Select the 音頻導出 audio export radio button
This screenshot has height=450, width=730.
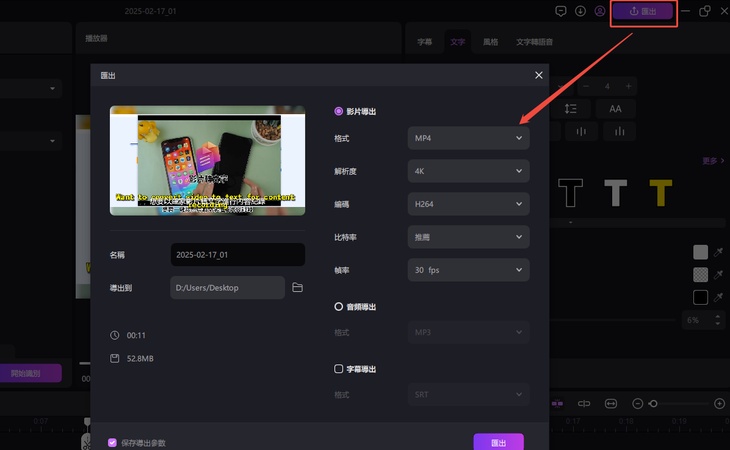tap(338, 307)
